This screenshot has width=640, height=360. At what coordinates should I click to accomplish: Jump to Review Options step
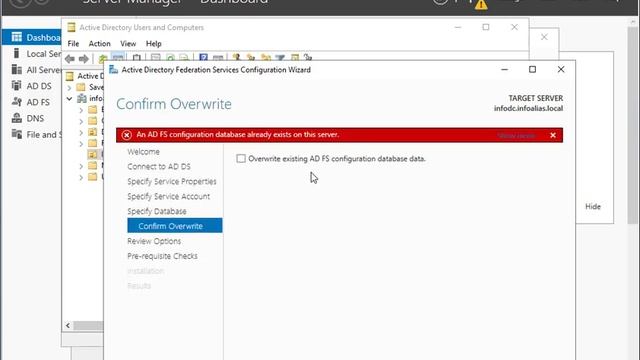pos(154,241)
